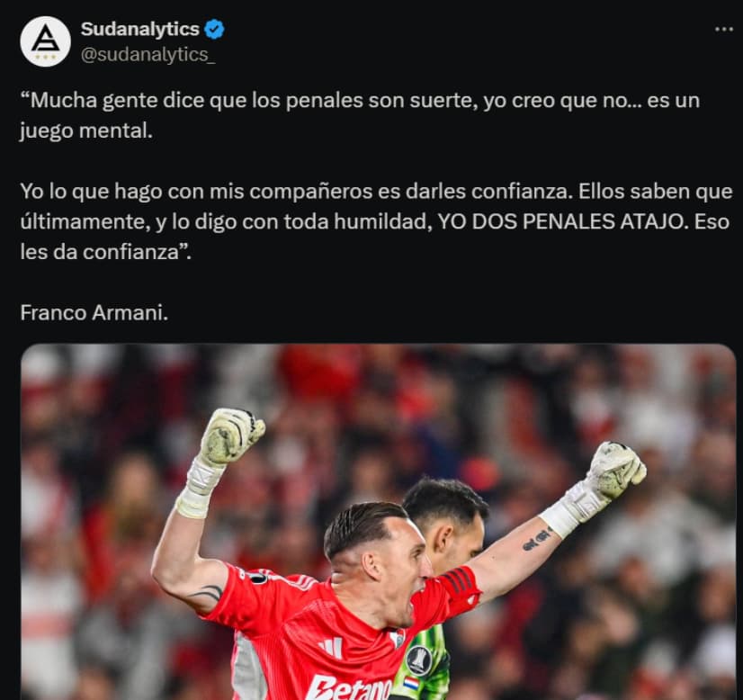Viewport: 743px width, 700px height.
Task: Click the line "juego mental."
Action: pos(86,131)
